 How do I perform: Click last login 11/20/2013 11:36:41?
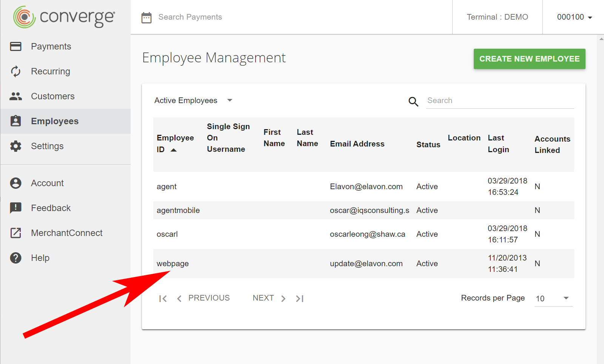pyautogui.click(x=507, y=264)
